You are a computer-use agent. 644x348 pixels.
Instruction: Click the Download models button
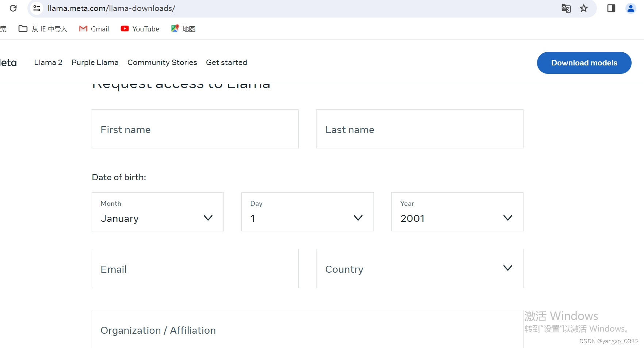click(584, 63)
